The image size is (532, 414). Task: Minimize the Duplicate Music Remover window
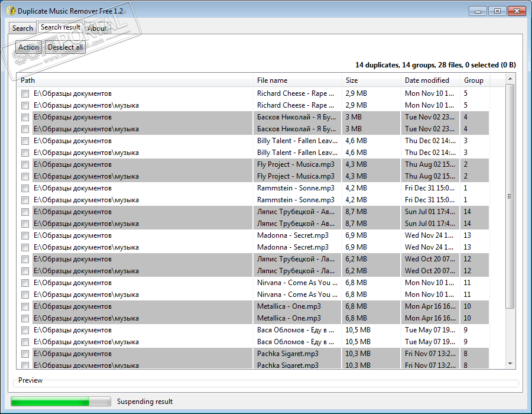click(x=478, y=11)
